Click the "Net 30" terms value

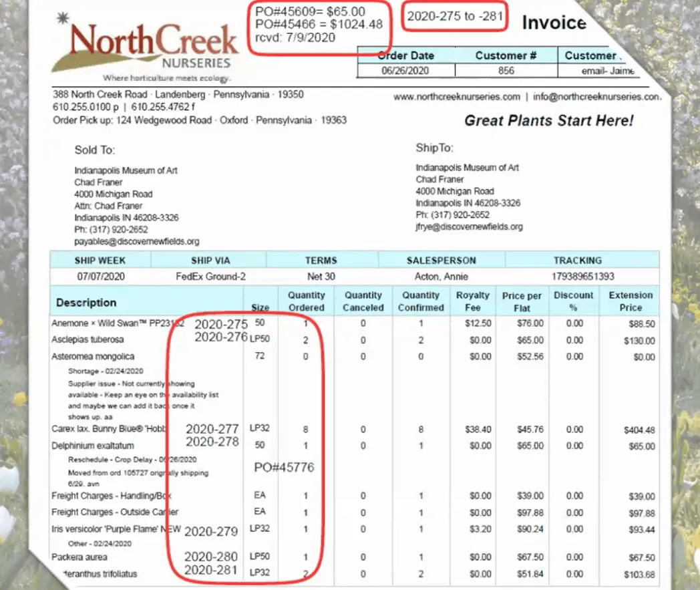point(321,277)
